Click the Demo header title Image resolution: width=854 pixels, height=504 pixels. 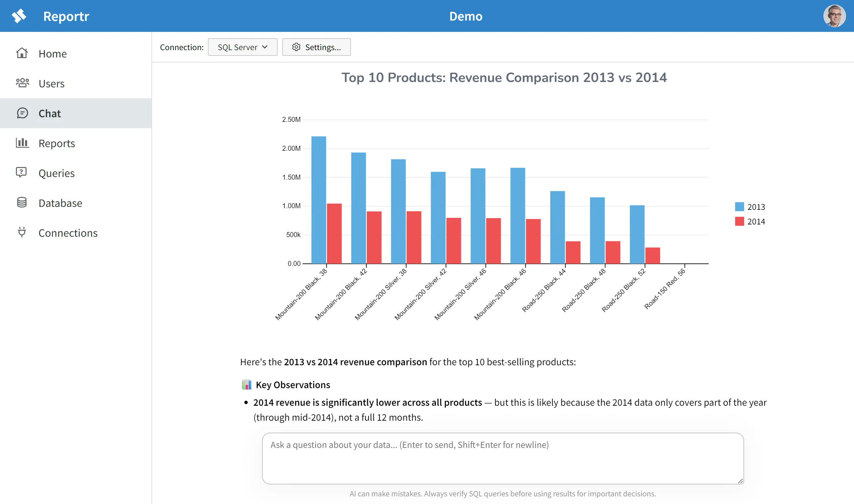[x=466, y=16]
